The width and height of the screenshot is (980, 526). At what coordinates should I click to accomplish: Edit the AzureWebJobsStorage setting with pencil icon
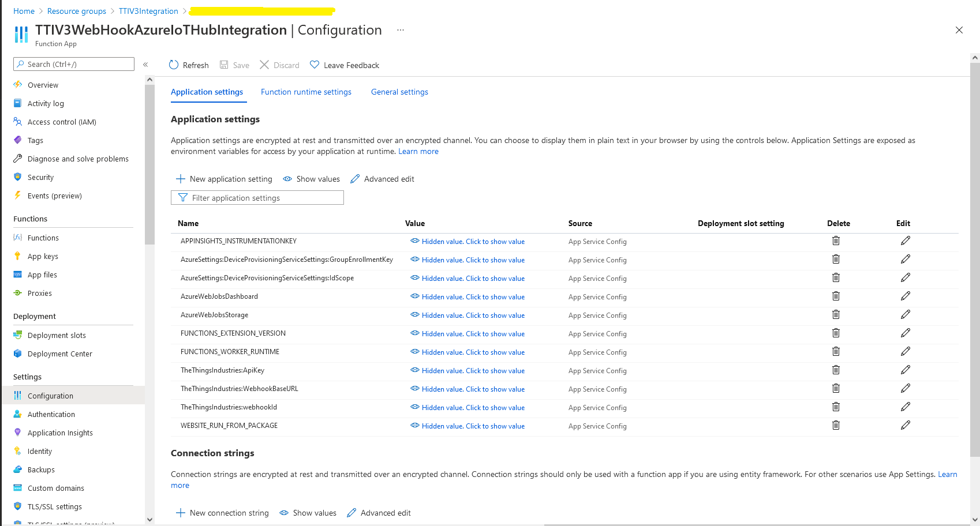(x=905, y=315)
